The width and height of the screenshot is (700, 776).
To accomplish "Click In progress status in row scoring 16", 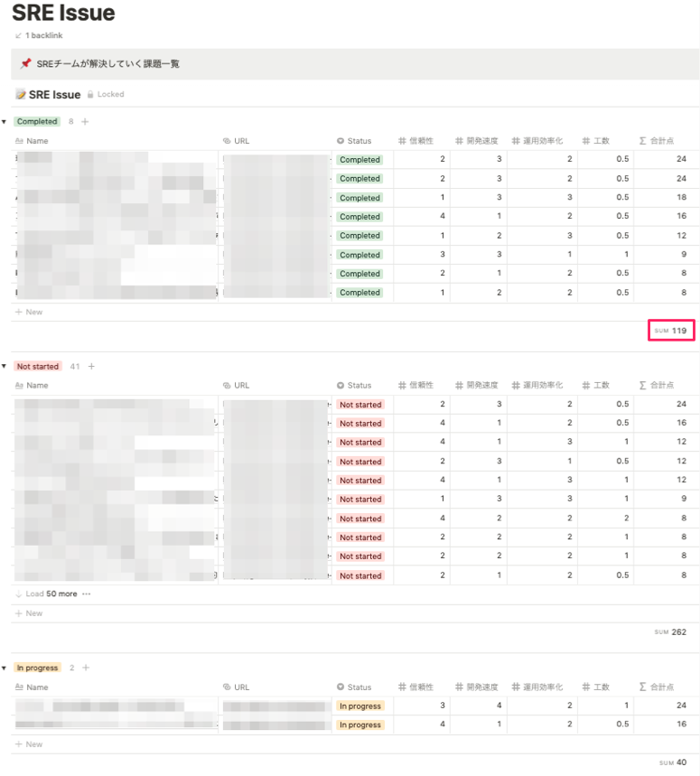I will (x=360, y=725).
